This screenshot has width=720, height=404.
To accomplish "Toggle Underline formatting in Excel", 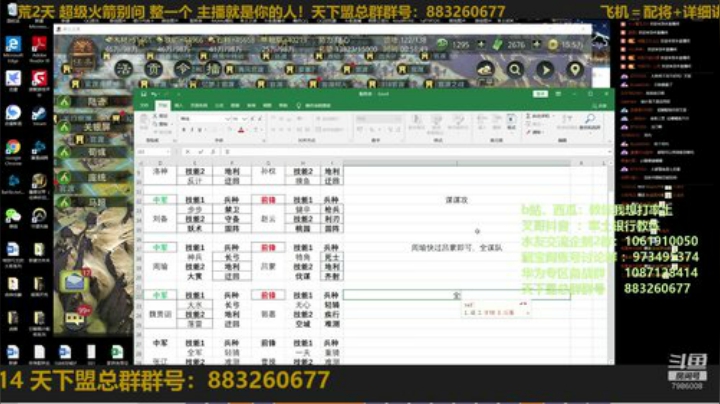I will pyautogui.click(x=200, y=130).
